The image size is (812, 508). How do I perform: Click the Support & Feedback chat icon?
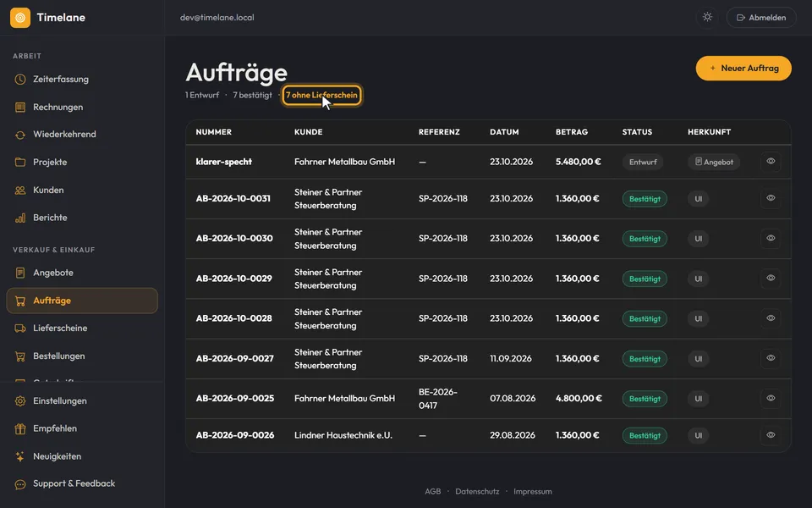pyautogui.click(x=20, y=484)
